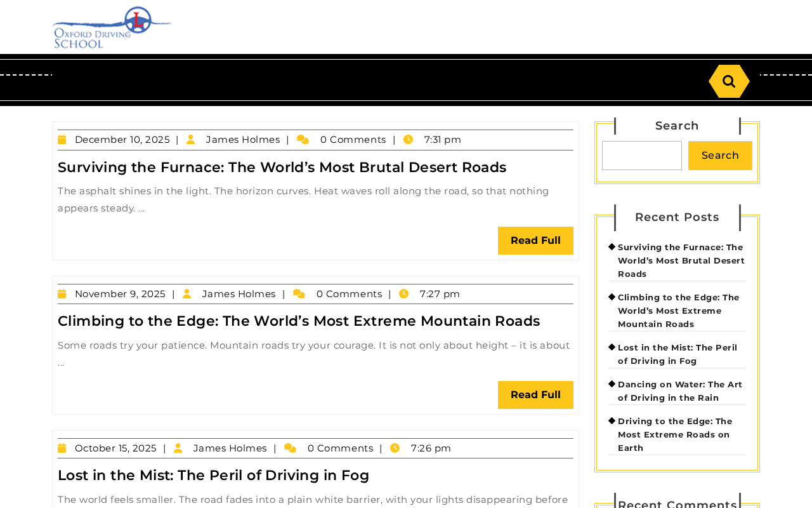Click the user icon beside James Holmes in the first post
Screen dimensions: 812x508
[x=191, y=140]
